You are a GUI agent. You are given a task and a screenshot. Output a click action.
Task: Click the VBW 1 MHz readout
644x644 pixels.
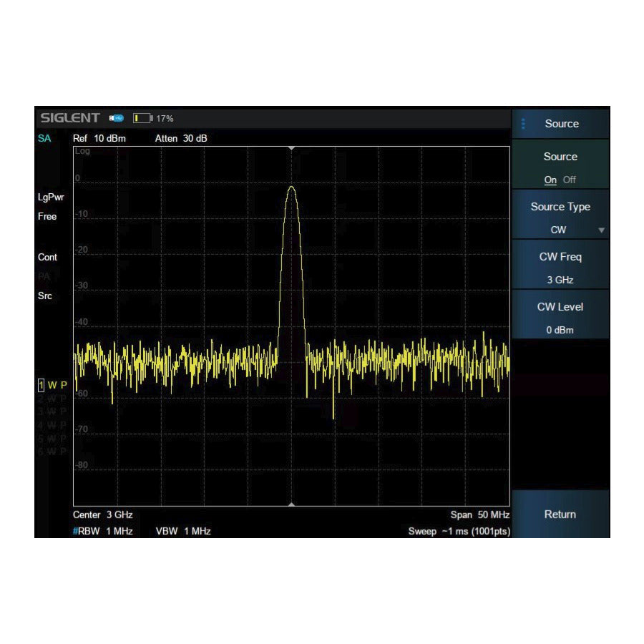[x=183, y=531]
